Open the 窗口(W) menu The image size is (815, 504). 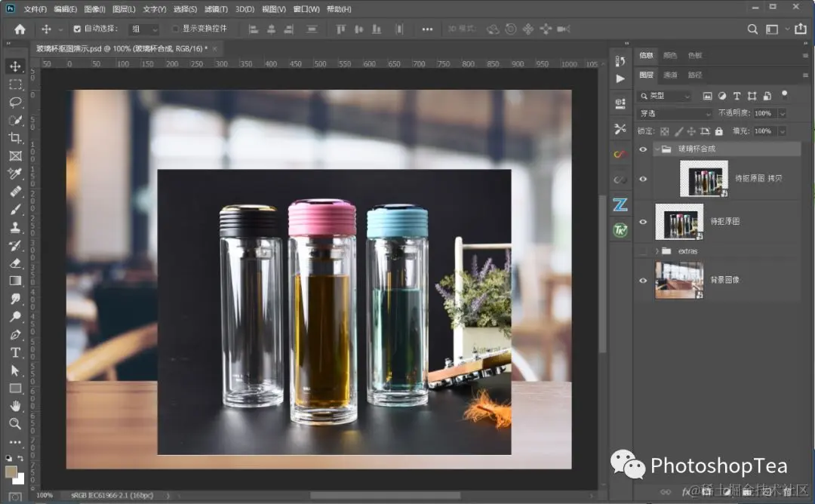coord(306,9)
